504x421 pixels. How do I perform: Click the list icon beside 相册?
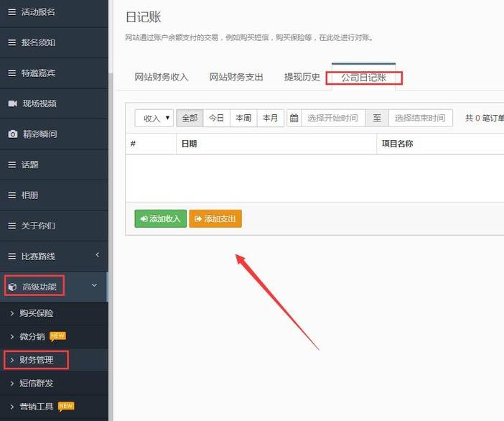point(12,195)
